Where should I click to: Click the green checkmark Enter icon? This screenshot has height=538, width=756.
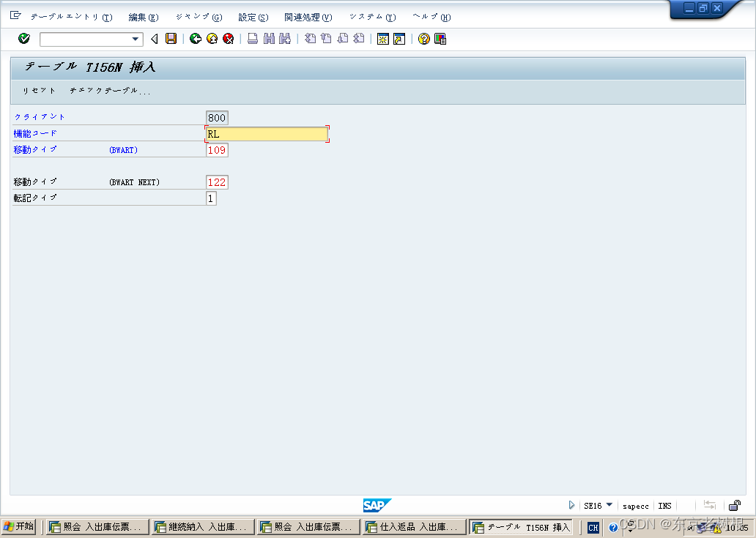point(23,39)
